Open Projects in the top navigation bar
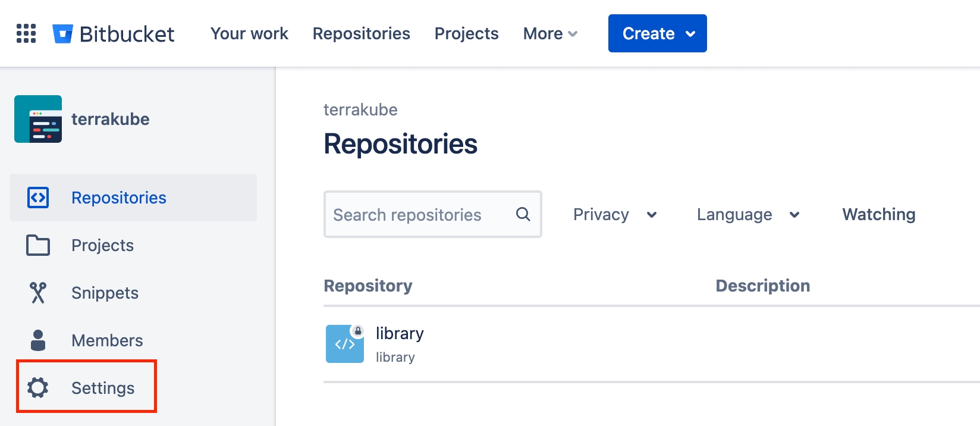 coord(466,34)
